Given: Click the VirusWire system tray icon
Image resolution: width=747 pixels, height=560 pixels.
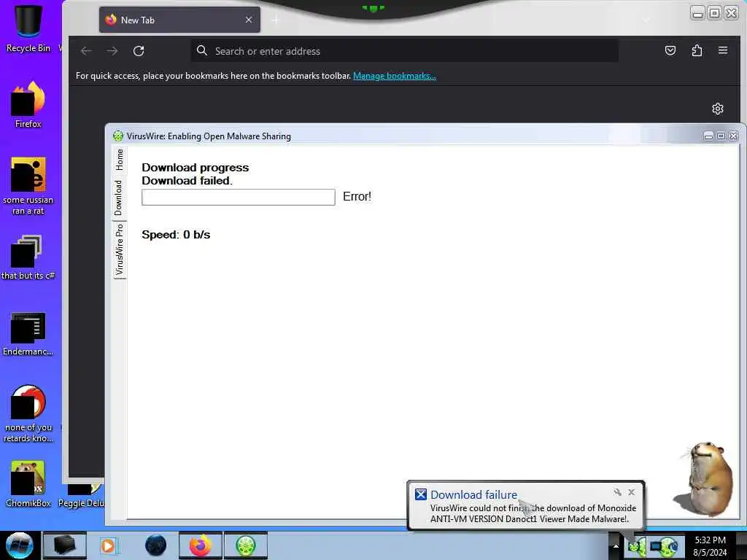Looking at the screenshot, I should pos(637,547).
